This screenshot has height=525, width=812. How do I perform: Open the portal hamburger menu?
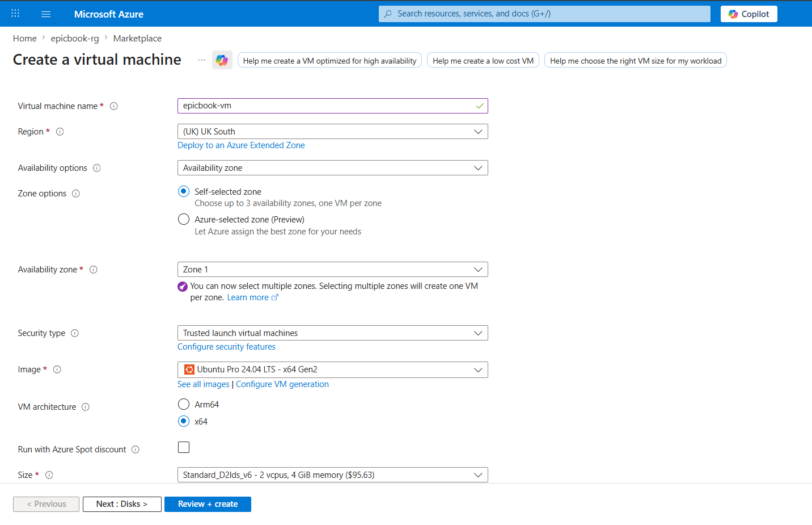(x=46, y=14)
